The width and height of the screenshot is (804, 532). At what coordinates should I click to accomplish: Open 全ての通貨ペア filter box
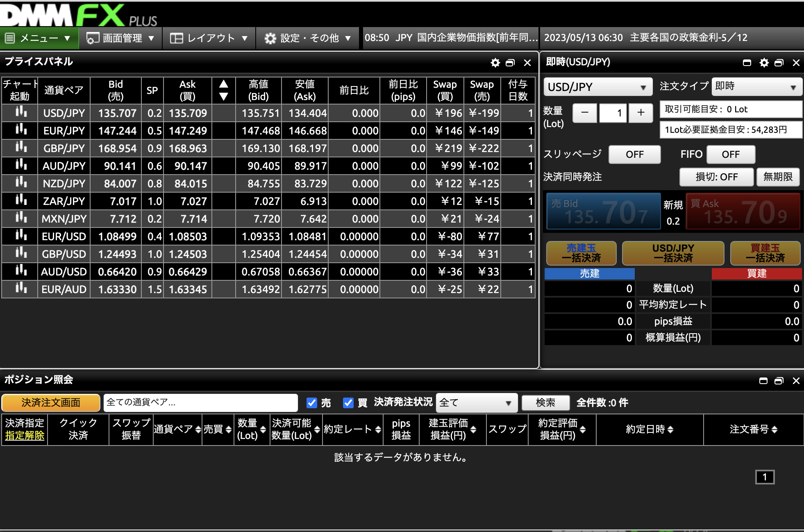point(201,403)
